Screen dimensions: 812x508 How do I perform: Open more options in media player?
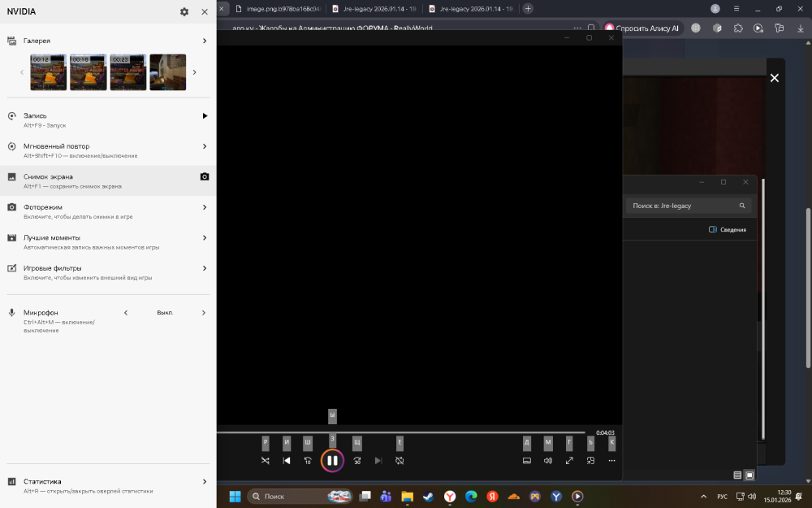611,460
